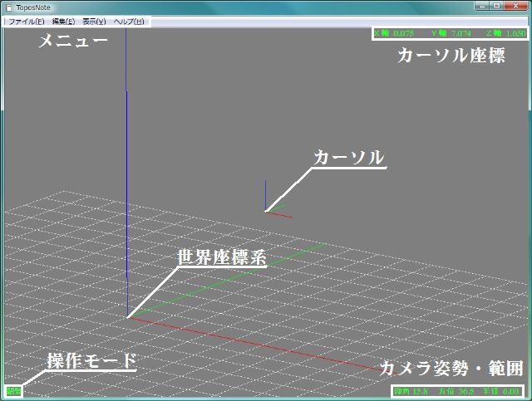Open the 編集(E) menu
Viewport: 532px width, 401px height.
63,22
